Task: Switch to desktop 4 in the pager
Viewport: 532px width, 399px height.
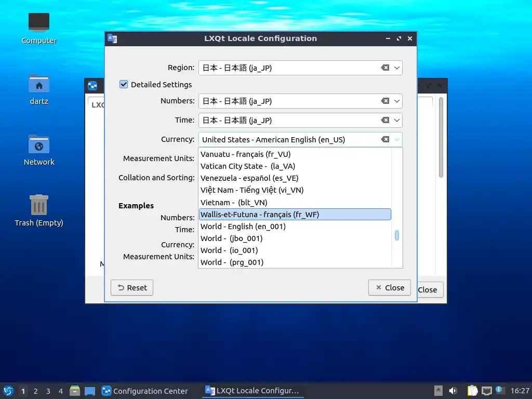Action: pyautogui.click(x=61, y=391)
